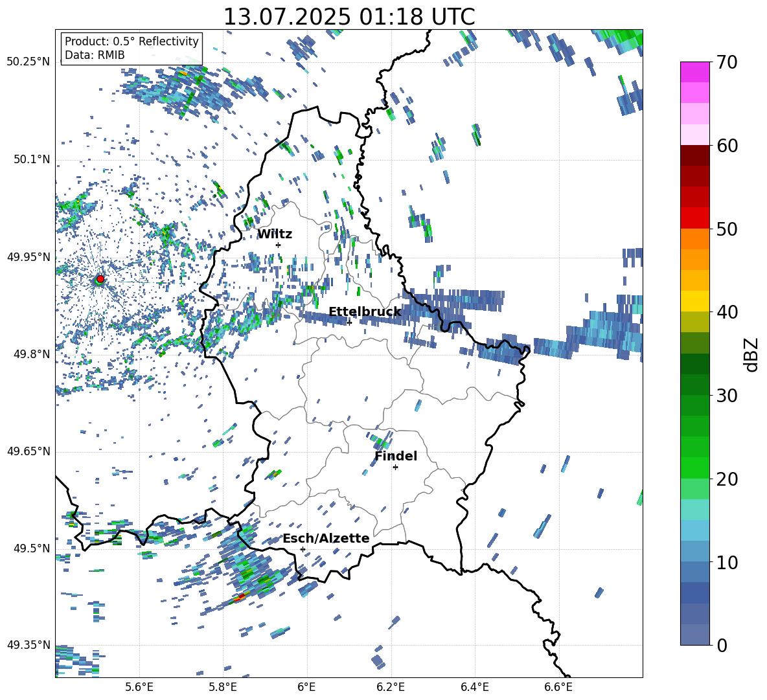The height and width of the screenshot is (700, 767).
Task: Click the red radar site marker dot
Action: pyautogui.click(x=100, y=278)
